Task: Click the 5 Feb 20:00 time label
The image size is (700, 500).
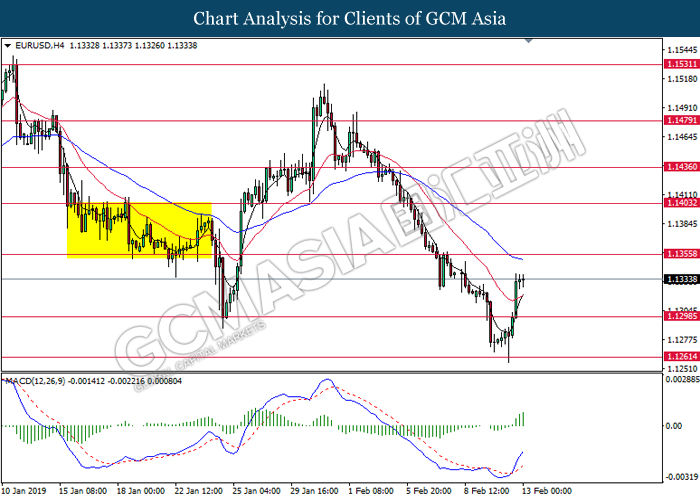Action: 429,491
